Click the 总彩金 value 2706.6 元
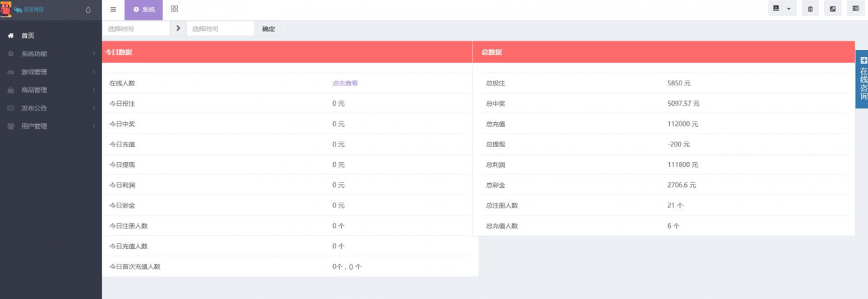This screenshot has width=868, height=299. pyautogui.click(x=682, y=185)
